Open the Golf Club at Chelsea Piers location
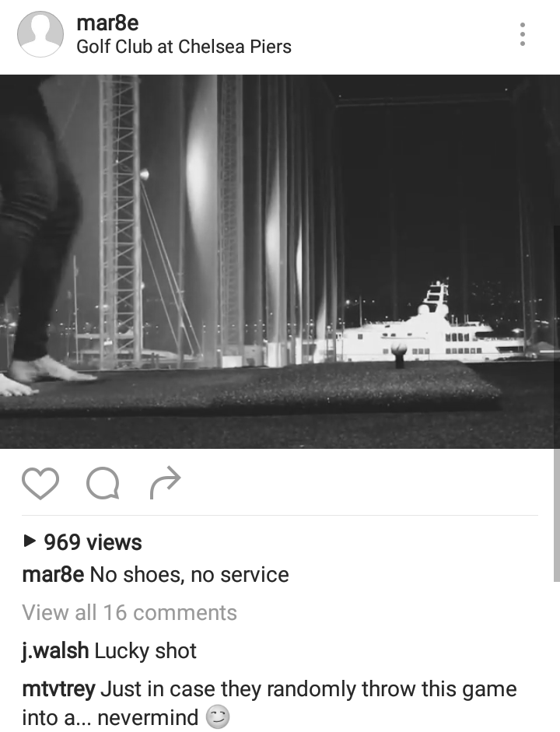The image size is (560, 732). pyautogui.click(x=184, y=47)
